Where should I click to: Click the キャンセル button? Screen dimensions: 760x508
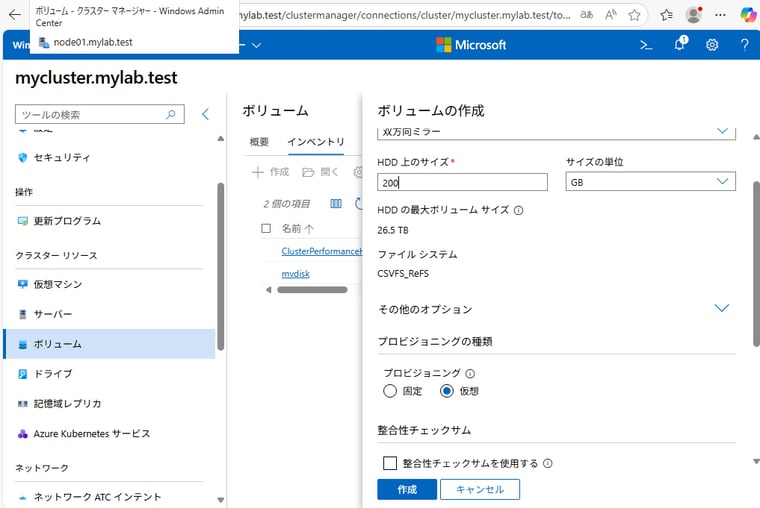pos(480,490)
